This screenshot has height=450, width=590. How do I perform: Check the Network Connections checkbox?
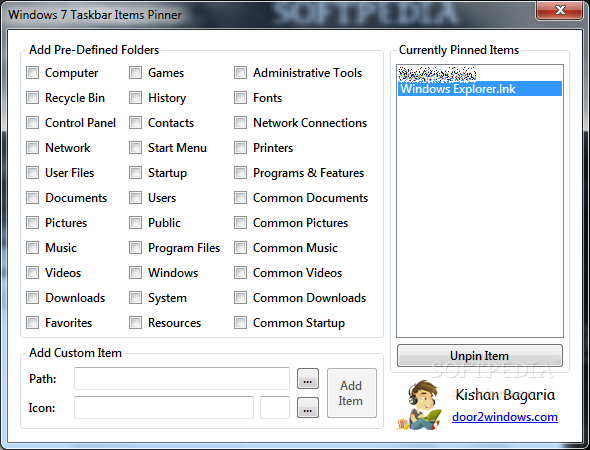pyautogui.click(x=240, y=123)
